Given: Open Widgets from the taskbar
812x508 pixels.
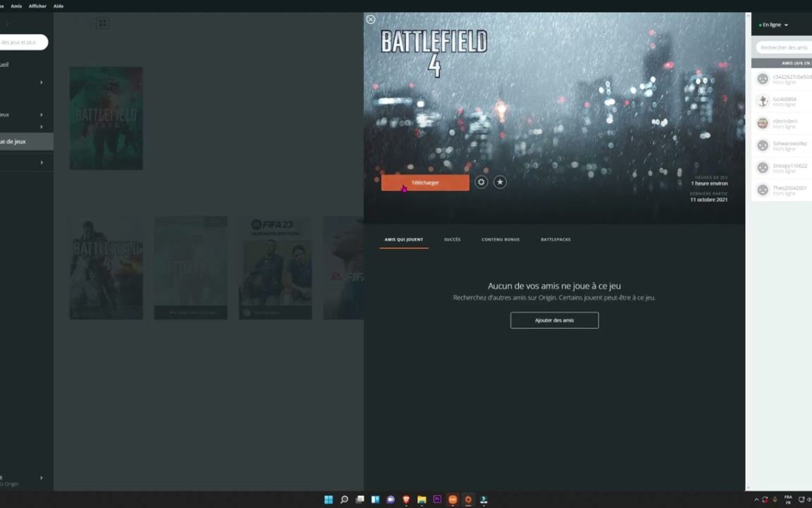Looking at the screenshot, I should tap(375, 500).
